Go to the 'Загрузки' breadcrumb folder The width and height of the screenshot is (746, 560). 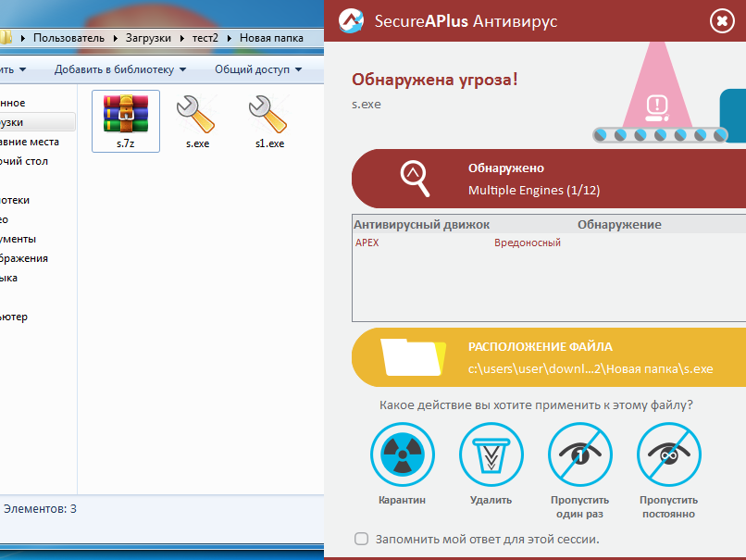(x=148, y=38)
